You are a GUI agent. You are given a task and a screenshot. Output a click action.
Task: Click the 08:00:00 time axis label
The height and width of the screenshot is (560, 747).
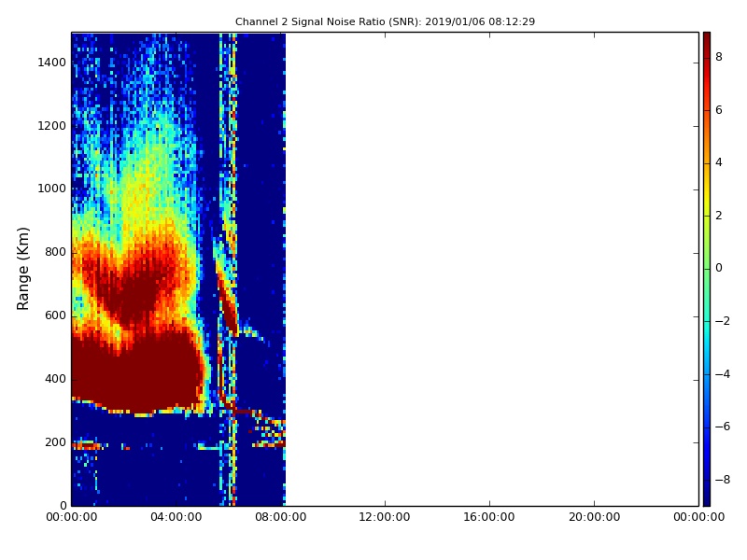(x=281, y=517)
